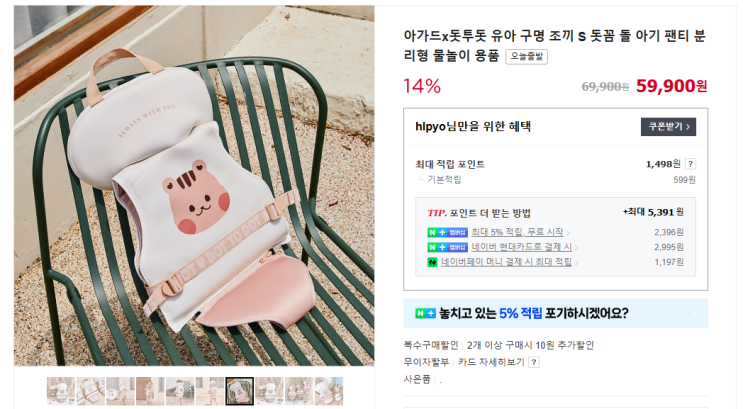
Task: Click the 오늘출발 badge next to title
Action: (x=526, y=56)
